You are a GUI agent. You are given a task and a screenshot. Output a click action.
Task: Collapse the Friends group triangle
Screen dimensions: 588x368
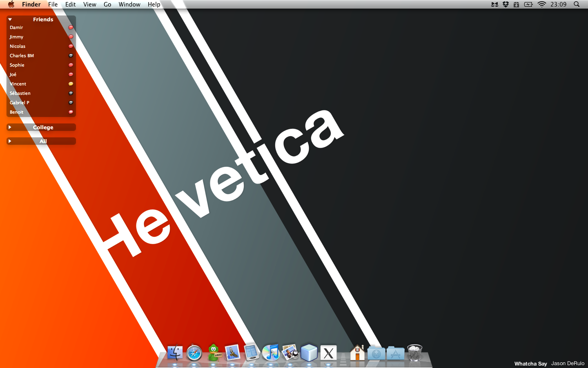click(x=10, y=19)
